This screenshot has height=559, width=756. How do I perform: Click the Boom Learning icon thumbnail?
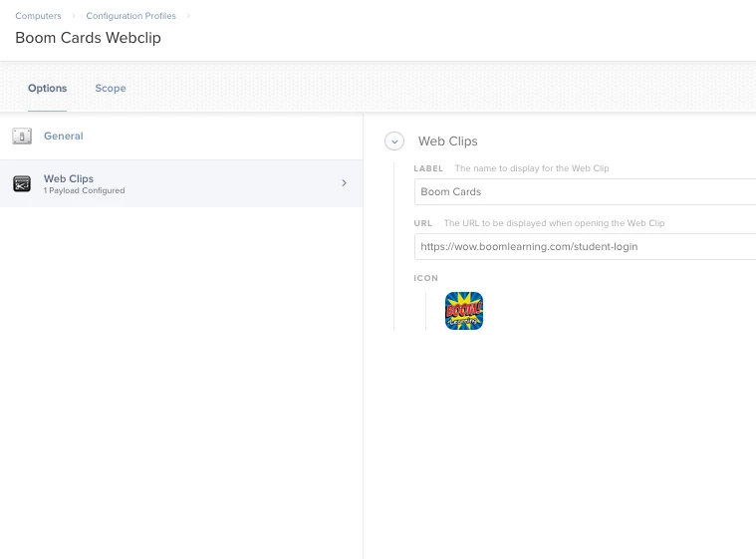464,311
